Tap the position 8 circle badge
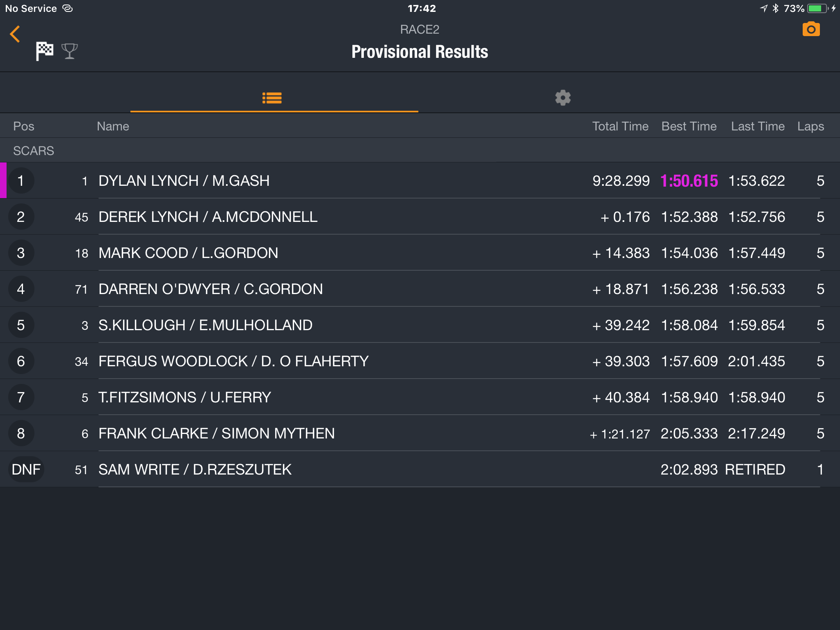The height and width of the screenshot is (630, 840). (21, 433)
